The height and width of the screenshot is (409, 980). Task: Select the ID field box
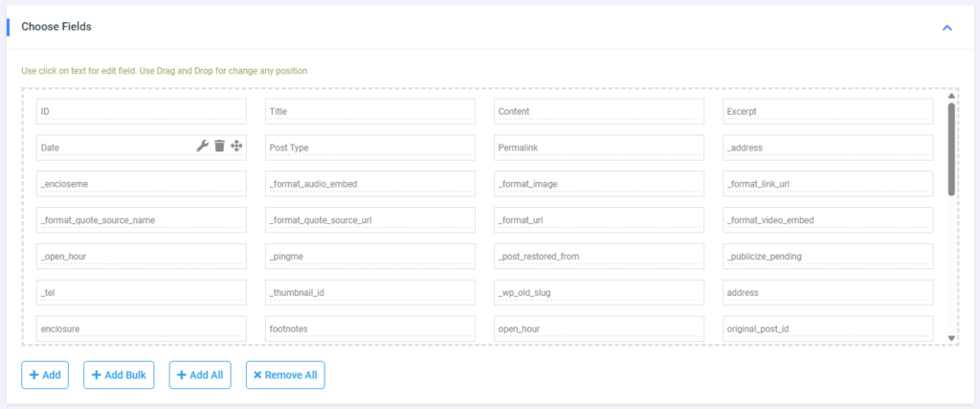[141, 111]
